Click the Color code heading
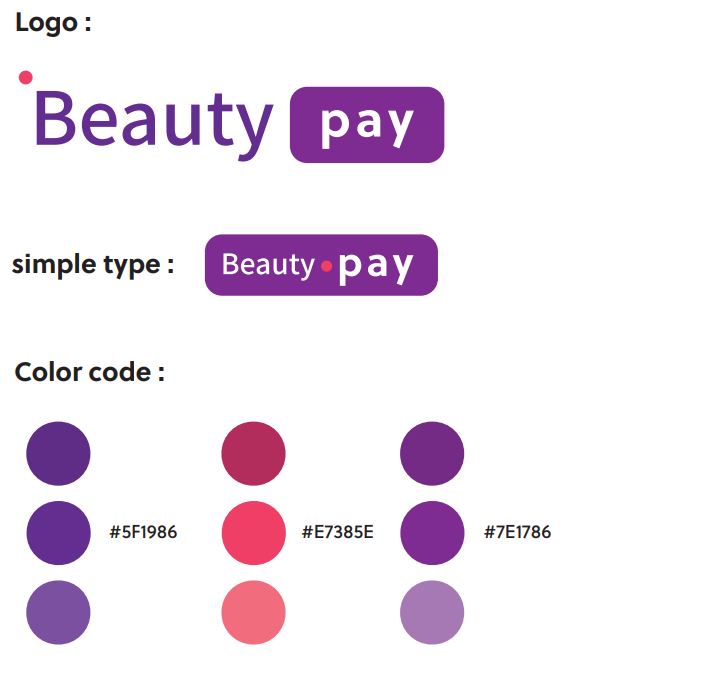 click(x=90, y=372)
